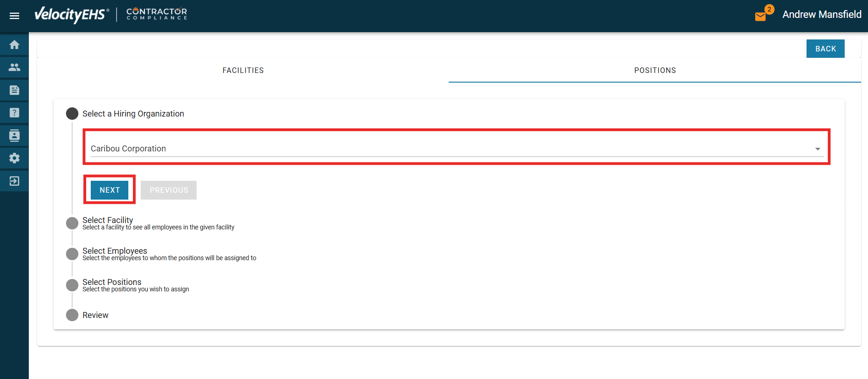
Task: Click the Next button
Action: (110, 190)
